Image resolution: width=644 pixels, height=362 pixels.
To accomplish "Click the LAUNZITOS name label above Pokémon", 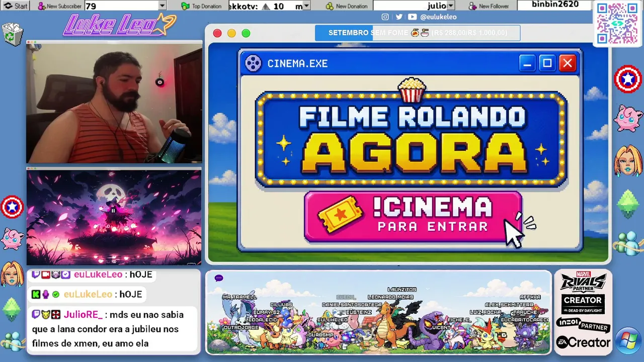I will (x=402, y=290).
